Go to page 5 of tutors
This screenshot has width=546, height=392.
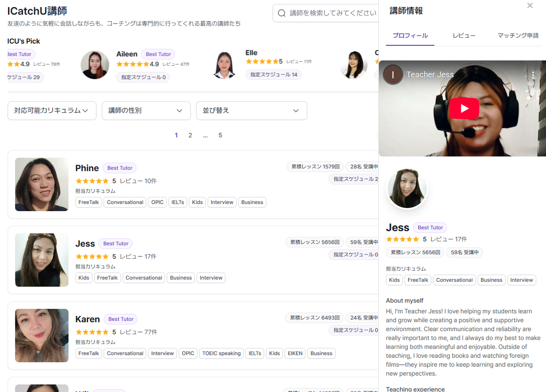pyautogui.click(x=220, y=135)
